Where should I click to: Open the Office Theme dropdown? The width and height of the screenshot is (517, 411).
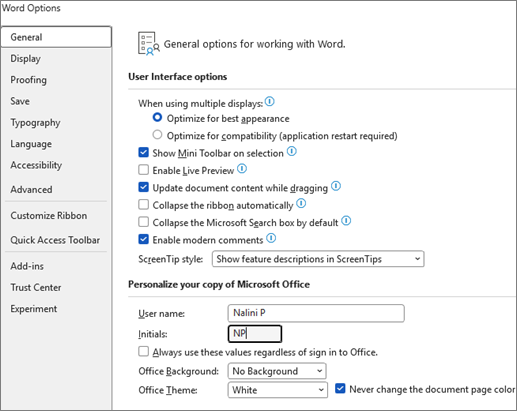point(278,390)
